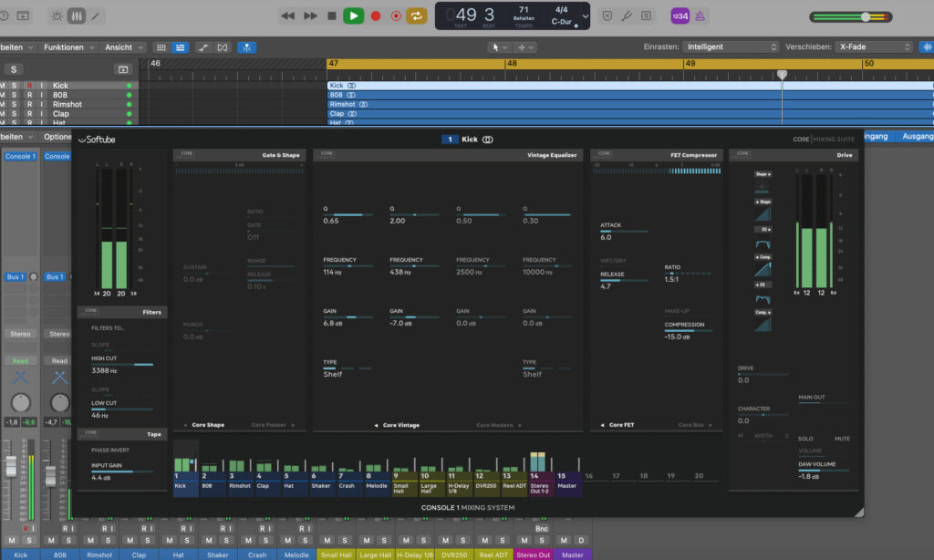Expand the LCD display mode chevron
This screenshot has height=560, width=934.
pos(586,16)
